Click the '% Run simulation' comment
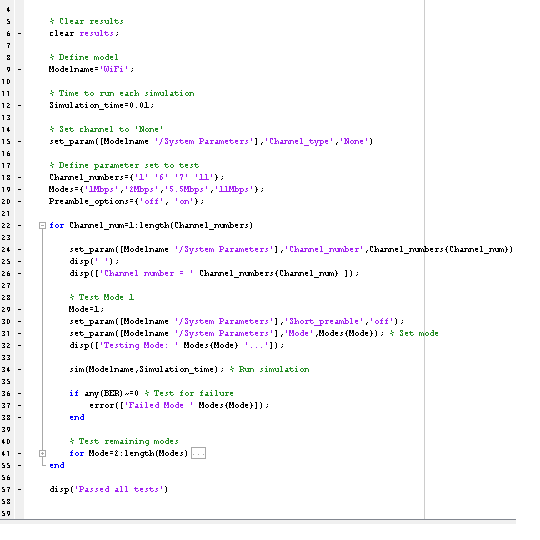The height and width of the screenshot is (540, 540). pyautogui.click(x=269, y=370)
